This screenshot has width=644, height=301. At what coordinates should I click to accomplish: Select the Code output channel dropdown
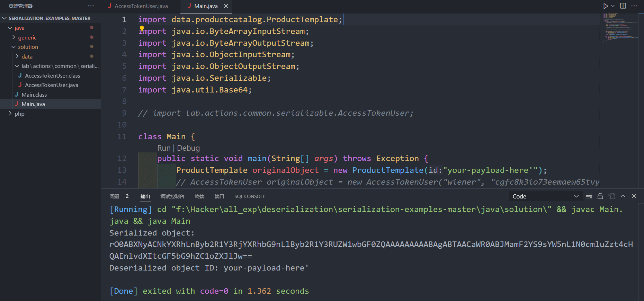point(545,196)
